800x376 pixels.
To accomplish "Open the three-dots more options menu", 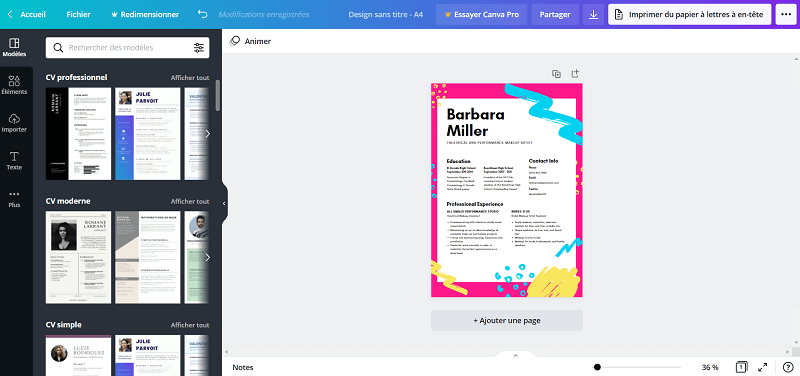I will point(786,14).
